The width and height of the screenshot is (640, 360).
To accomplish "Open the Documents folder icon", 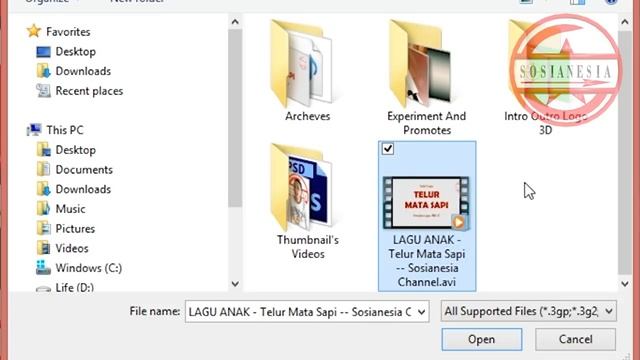I will tap(43, 169).
